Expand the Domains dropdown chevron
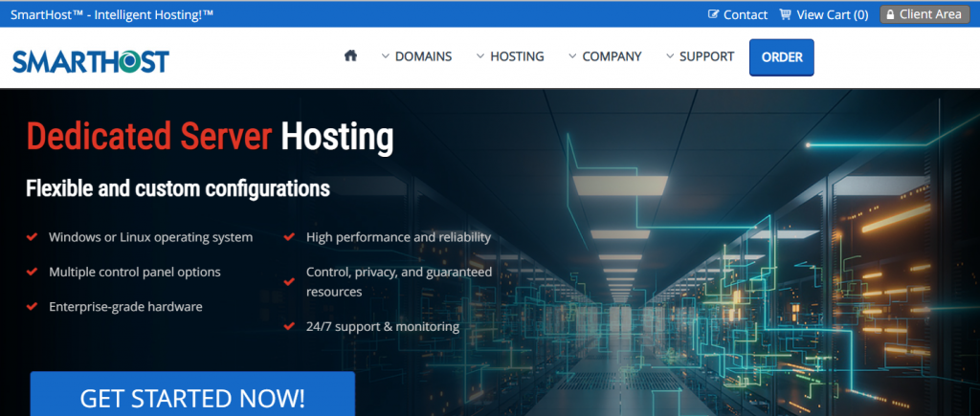This screenshot has width=980, height=416. coord(385,56)
